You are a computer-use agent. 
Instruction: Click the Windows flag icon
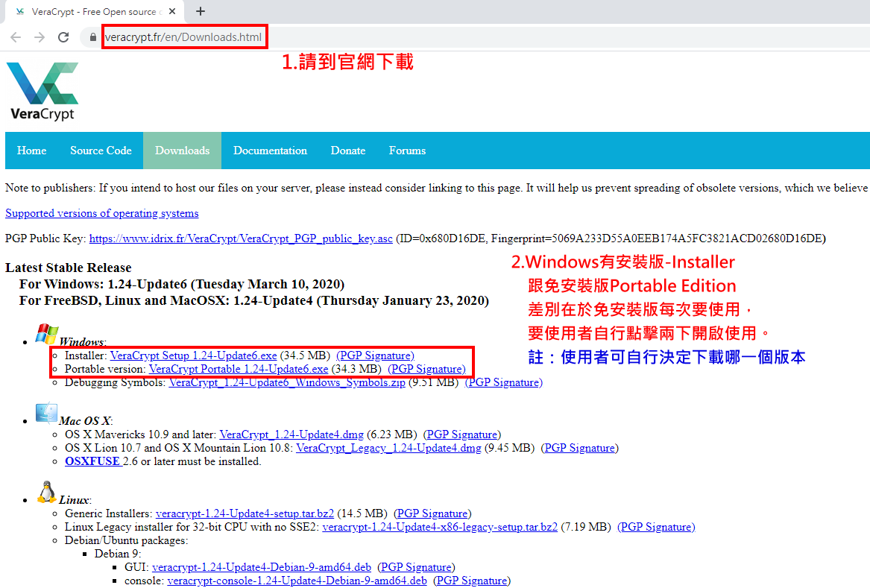47,335
